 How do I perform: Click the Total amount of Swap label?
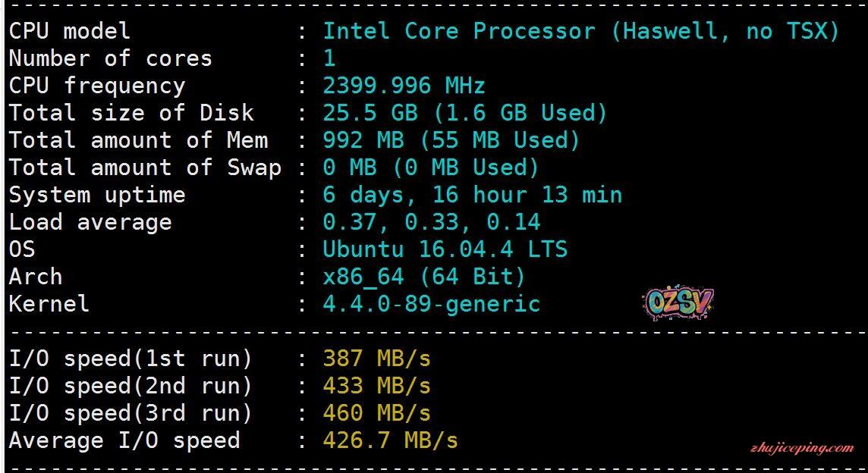coord(145,168)
